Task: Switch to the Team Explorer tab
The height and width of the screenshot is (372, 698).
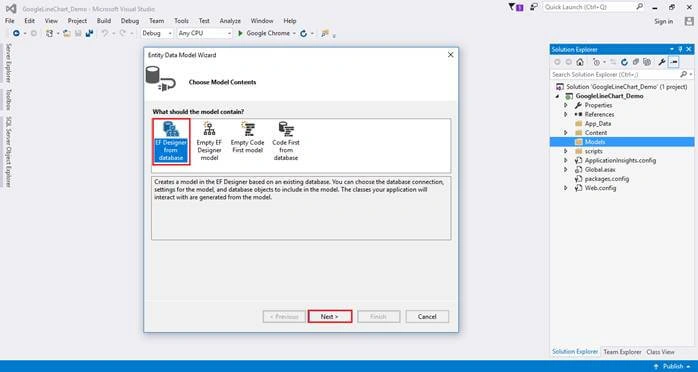Action: tap(622, 352)
